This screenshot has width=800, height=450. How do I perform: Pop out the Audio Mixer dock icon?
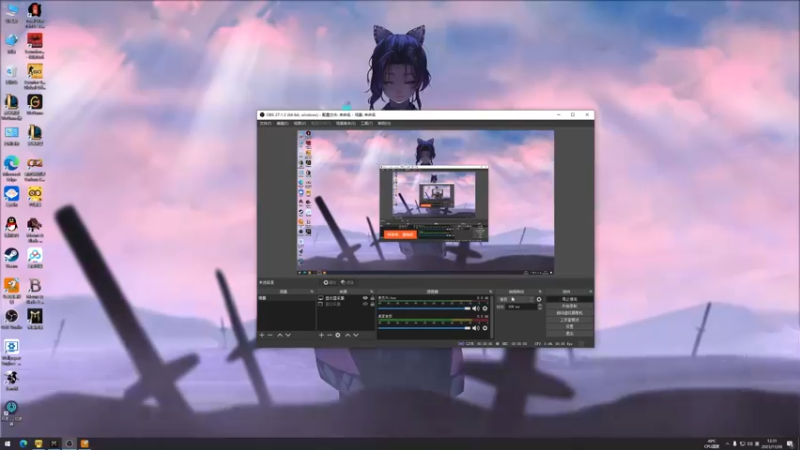click(x=490, y=292)
